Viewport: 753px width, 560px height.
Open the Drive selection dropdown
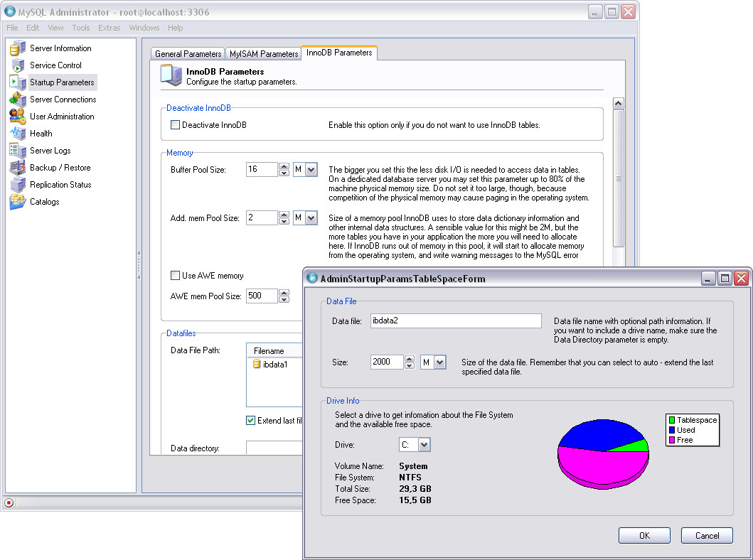pyautogui.click(x=424, y=445)
